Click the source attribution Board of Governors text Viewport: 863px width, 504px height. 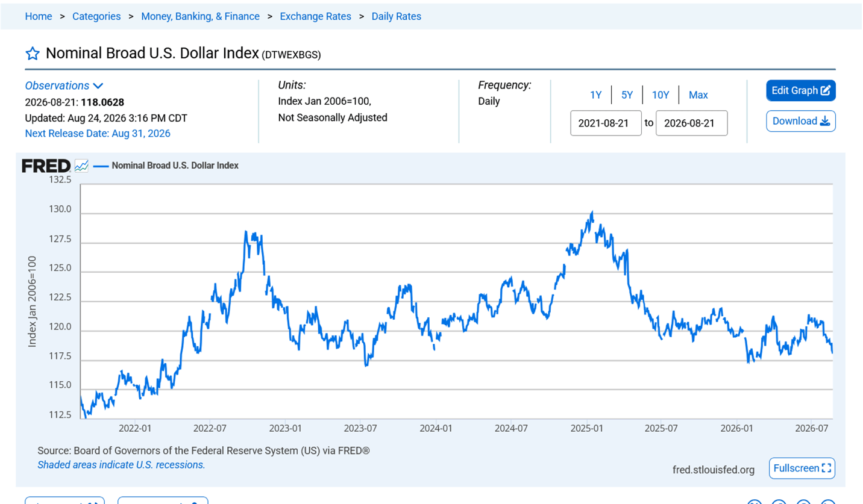pyautogui.click(x=203, y=450)
